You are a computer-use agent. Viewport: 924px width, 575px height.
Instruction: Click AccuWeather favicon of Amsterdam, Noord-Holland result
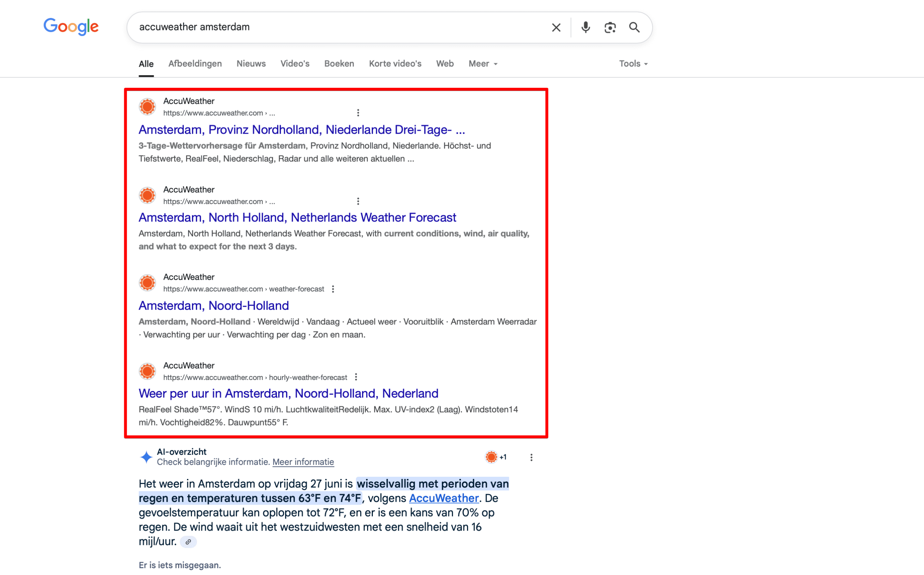click(x=147, y=282)
